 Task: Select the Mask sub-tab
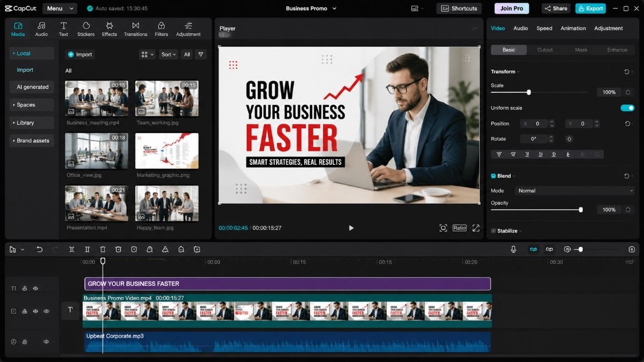pos(581,50)
